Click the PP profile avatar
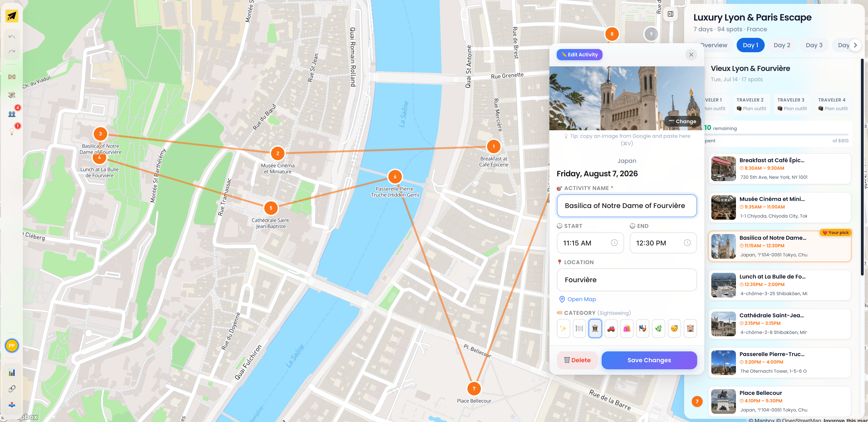This screenshot has width=868, height=422. point(12,346)
